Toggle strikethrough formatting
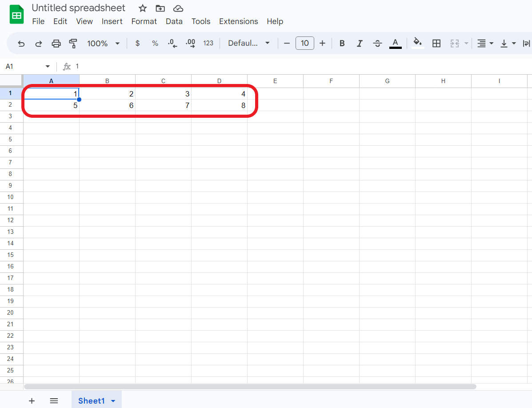 point(377,43)
